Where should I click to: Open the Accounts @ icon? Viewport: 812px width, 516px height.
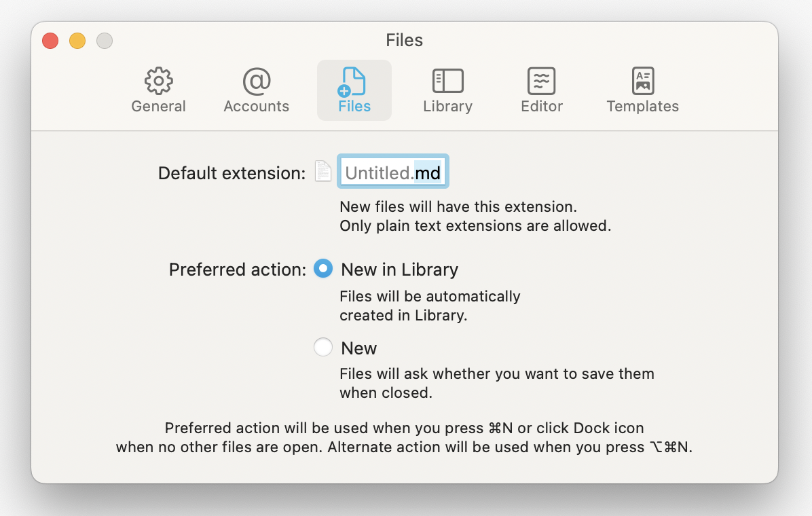257,81
